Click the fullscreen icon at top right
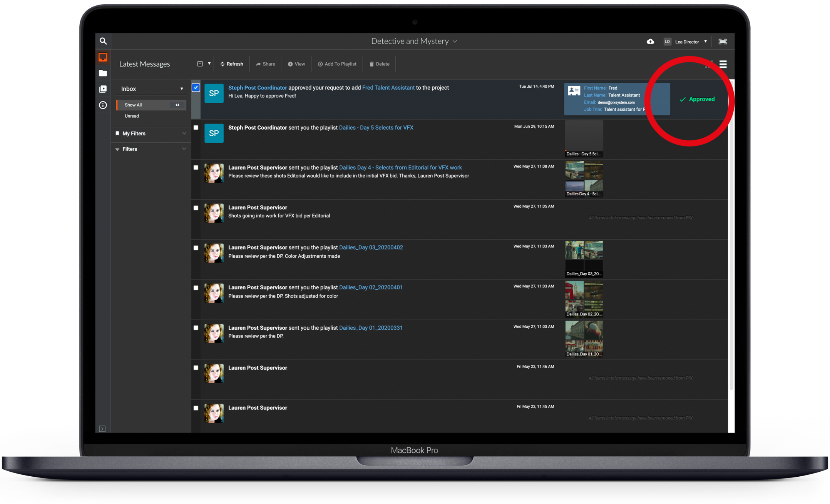The height and width of the screenshot is (504, 830). pyautogui.click(x=723, y=42)
